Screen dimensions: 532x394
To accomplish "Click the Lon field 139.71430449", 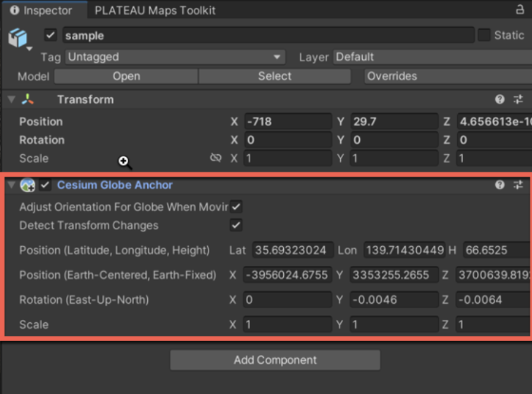I will tap(404, 250).
